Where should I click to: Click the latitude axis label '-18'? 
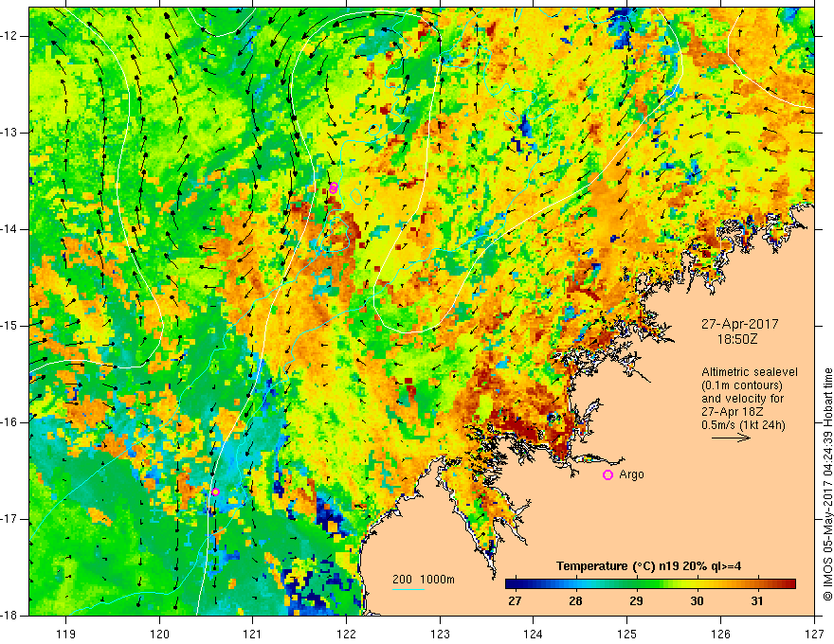10,616
